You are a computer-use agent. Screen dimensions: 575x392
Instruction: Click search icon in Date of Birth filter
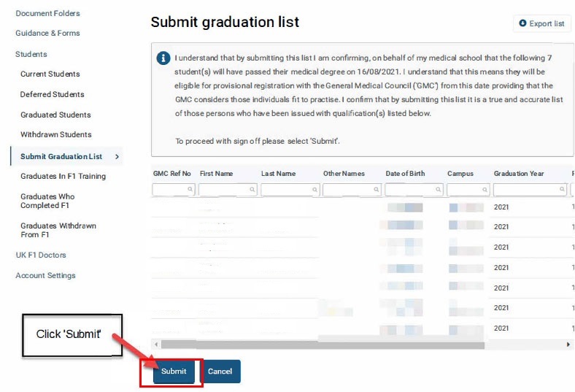click(x=438, y=189)
